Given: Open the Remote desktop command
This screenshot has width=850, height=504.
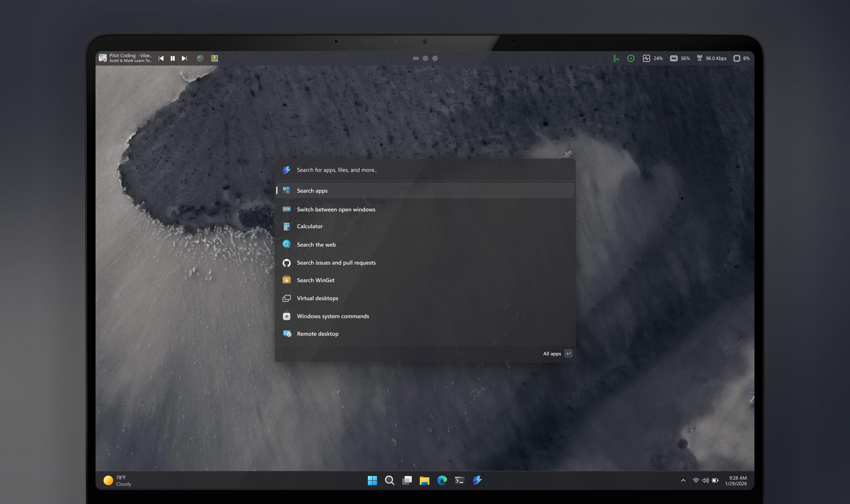Looking at the screenshot, I should coord(317,334).
